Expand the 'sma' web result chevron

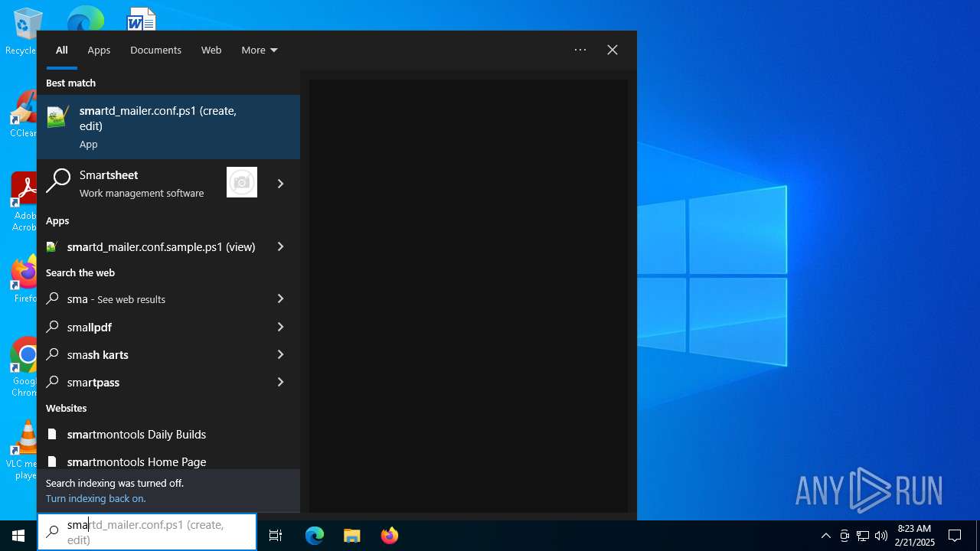pyautogui.click(x=280, y=298)
